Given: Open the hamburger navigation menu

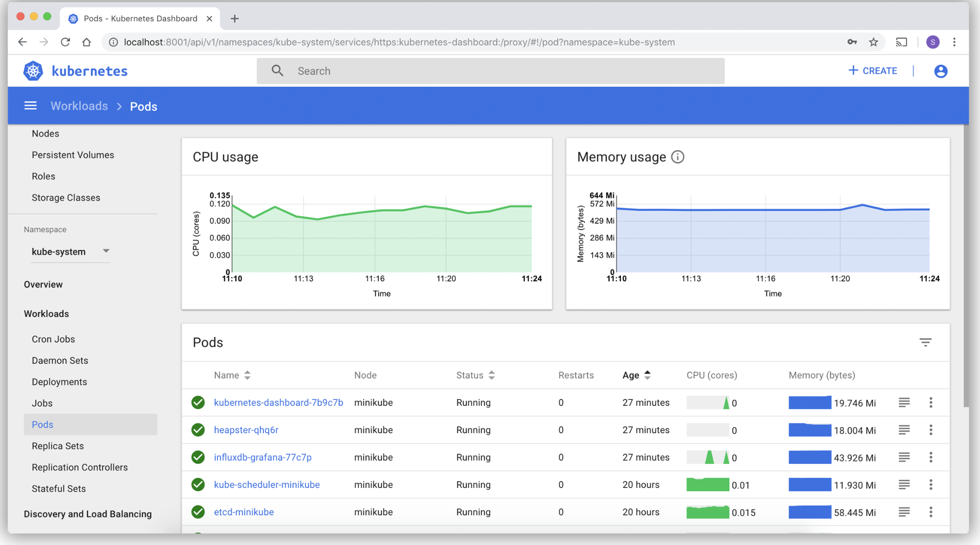Looking at the screenshot, I should 30,106.
